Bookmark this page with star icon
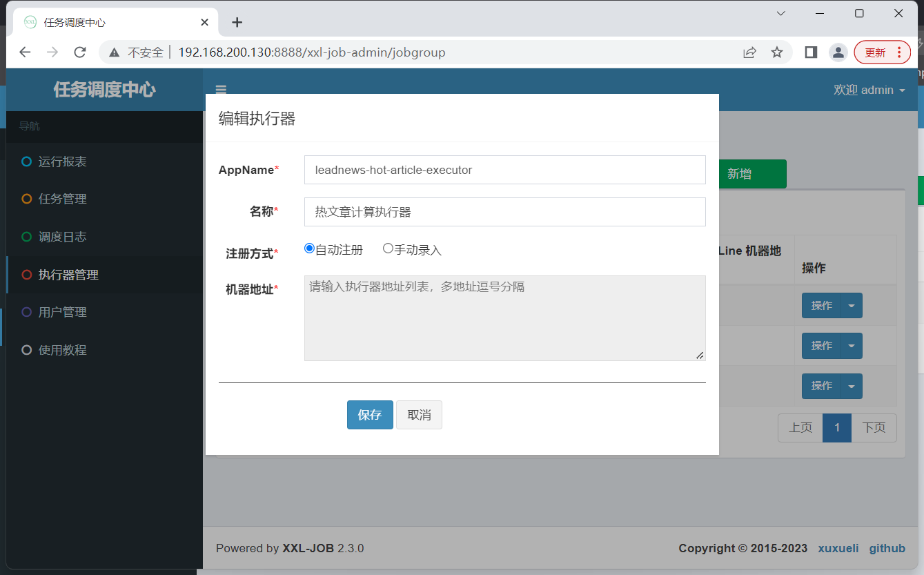The width and height of the screenshot is (924, 575). point(777,52)
